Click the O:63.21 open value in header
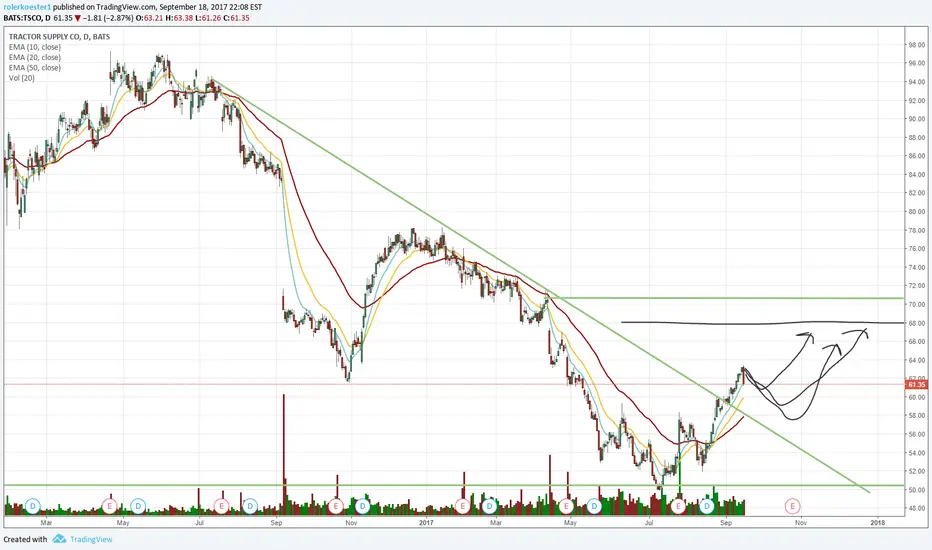The width and height of the screenshot is (932, 550). coord(149,18)
